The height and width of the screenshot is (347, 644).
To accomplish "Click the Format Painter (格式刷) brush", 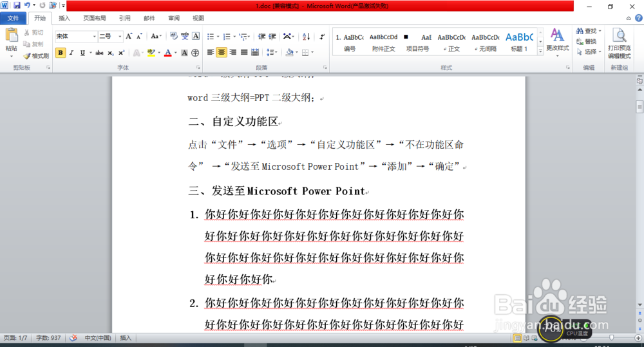I will [35, 55].
